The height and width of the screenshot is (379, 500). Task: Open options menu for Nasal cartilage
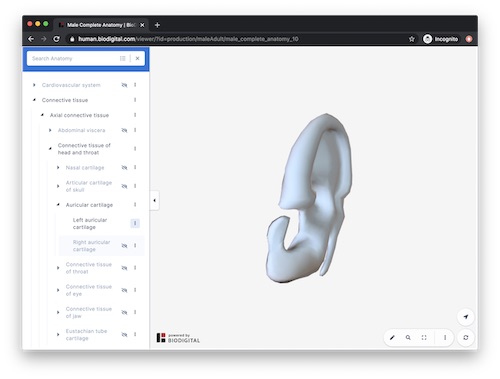click(x=135, y=167)
